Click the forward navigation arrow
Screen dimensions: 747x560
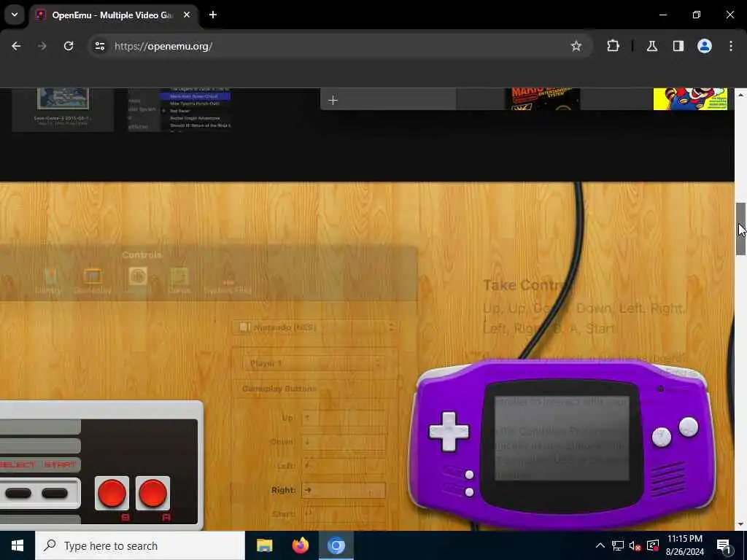point(42,46)
